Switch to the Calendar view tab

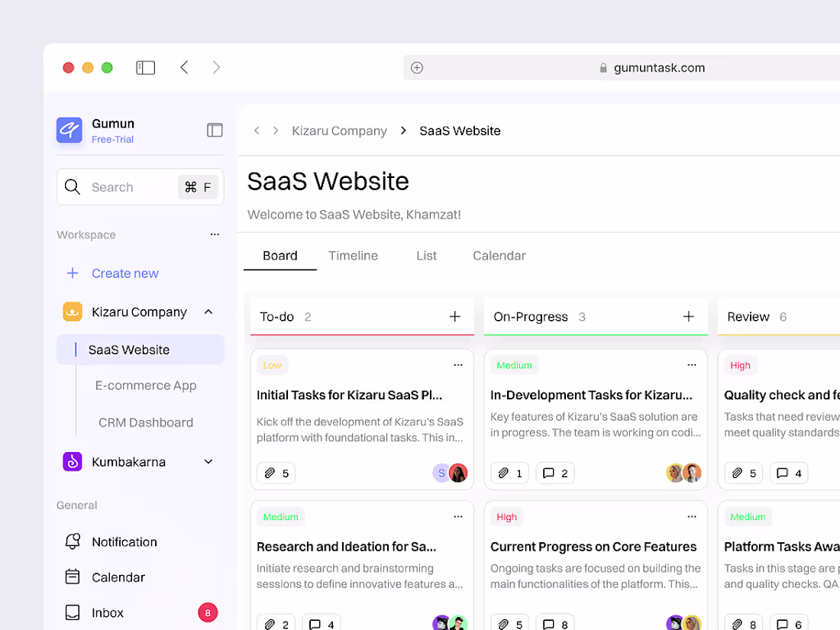(x=499, y=255)
